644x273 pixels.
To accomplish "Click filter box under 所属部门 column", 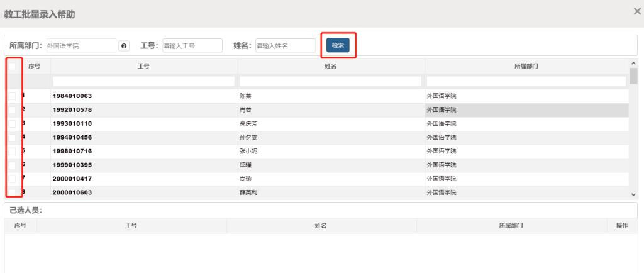I will [526, 81].
